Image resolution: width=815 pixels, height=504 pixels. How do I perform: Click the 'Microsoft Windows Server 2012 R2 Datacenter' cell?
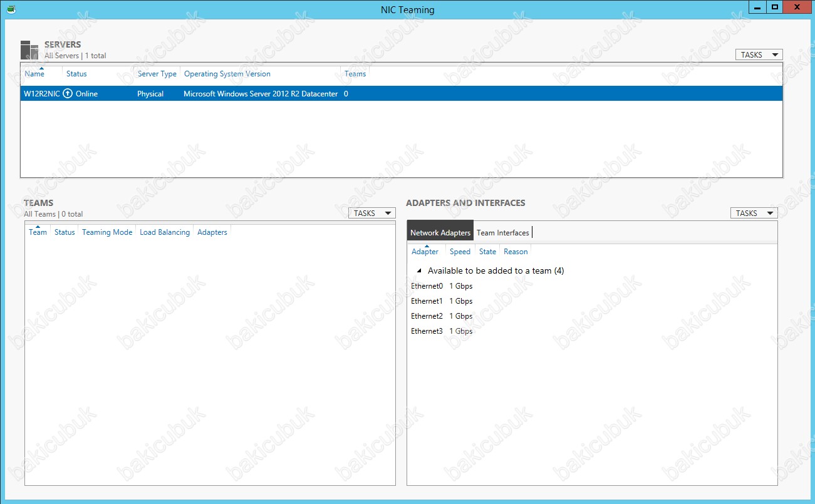click(261, 94)
